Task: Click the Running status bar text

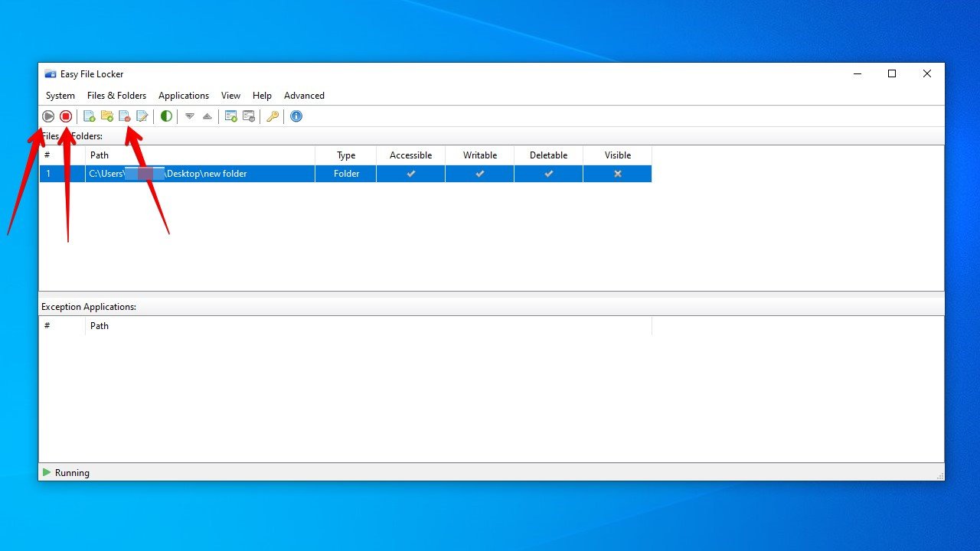Action: click(72, 473)
